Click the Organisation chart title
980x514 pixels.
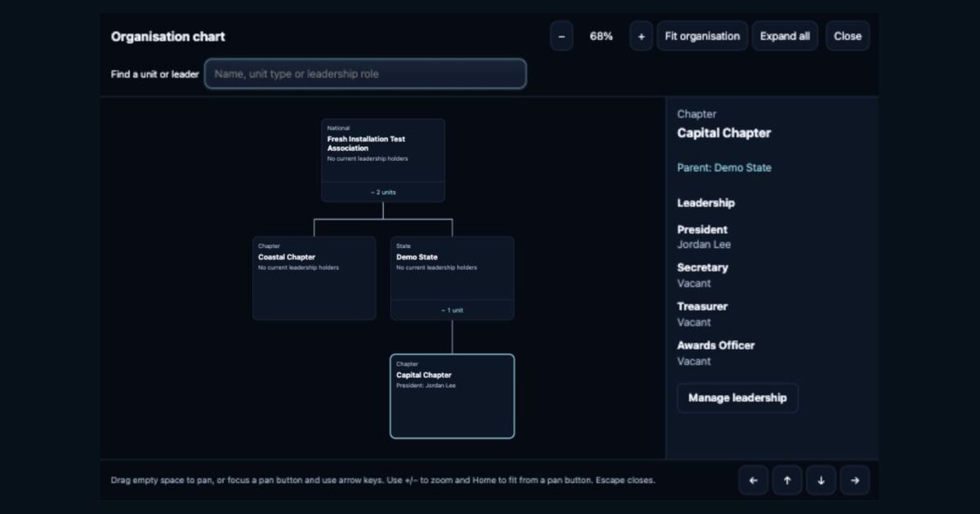168,37
